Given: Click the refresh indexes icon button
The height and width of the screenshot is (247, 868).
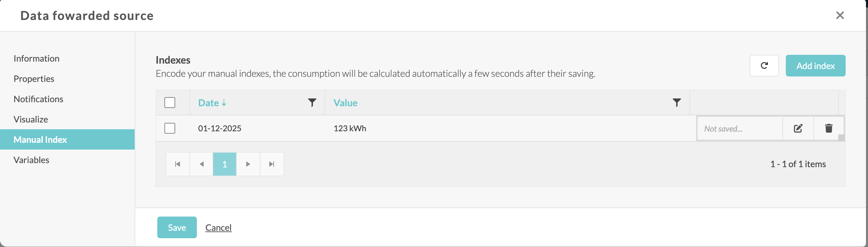Looking at the screenshot, I should pos(764,66).
